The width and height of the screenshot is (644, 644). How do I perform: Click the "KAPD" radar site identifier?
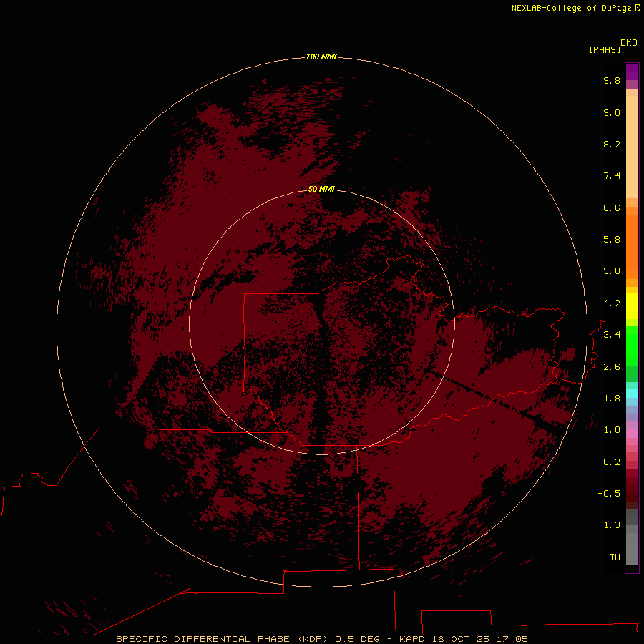click(412, 639)
